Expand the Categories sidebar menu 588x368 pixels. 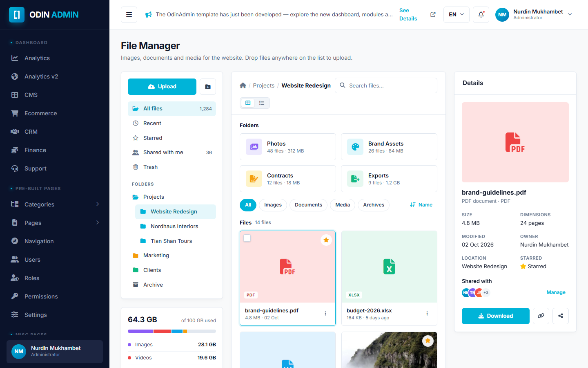tap(55, 204)
